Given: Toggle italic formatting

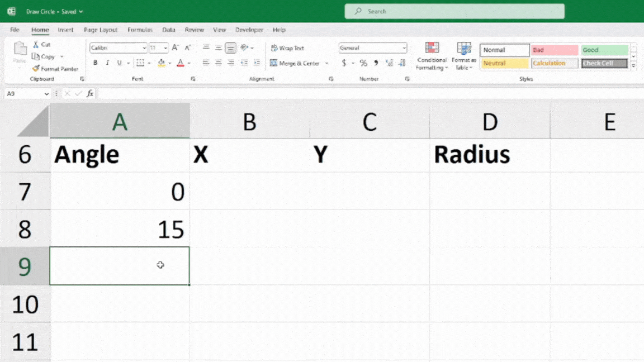Looking at the screenshot, I should pos(107,63).
